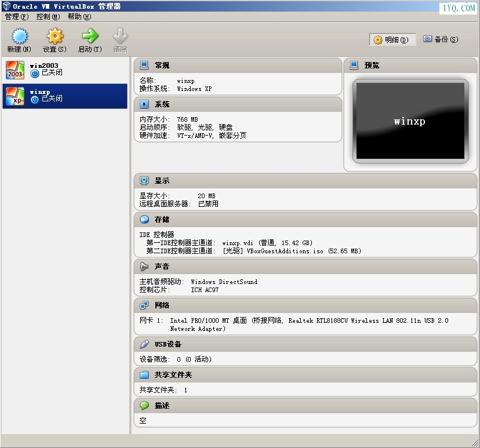The width and height of the screenshot is (480, 448).
Task: Open the 帮助 (Help) menu
Action: tap(79, 17)
